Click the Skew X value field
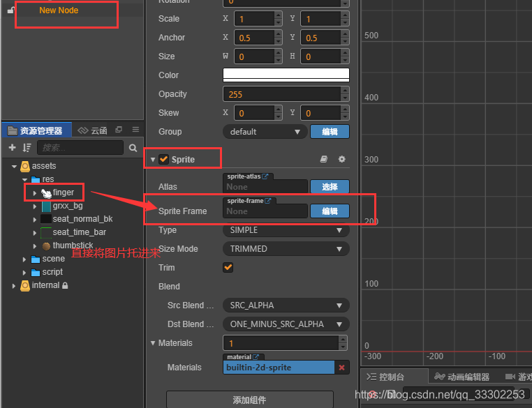 pyautogui.click(x=254, y=113)
